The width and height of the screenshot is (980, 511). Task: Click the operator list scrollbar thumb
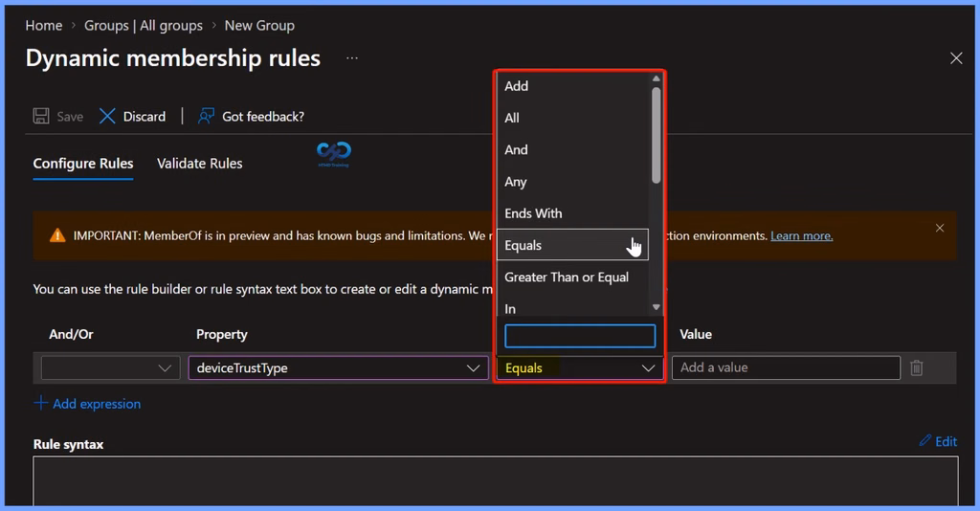pos(656,136)
